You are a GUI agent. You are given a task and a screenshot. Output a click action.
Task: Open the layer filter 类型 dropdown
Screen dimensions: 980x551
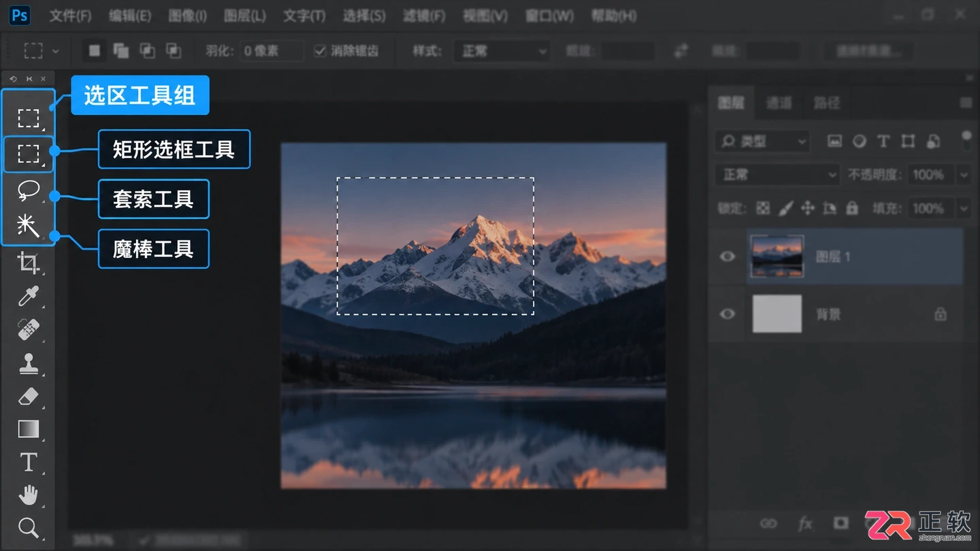tap(762, 141)
